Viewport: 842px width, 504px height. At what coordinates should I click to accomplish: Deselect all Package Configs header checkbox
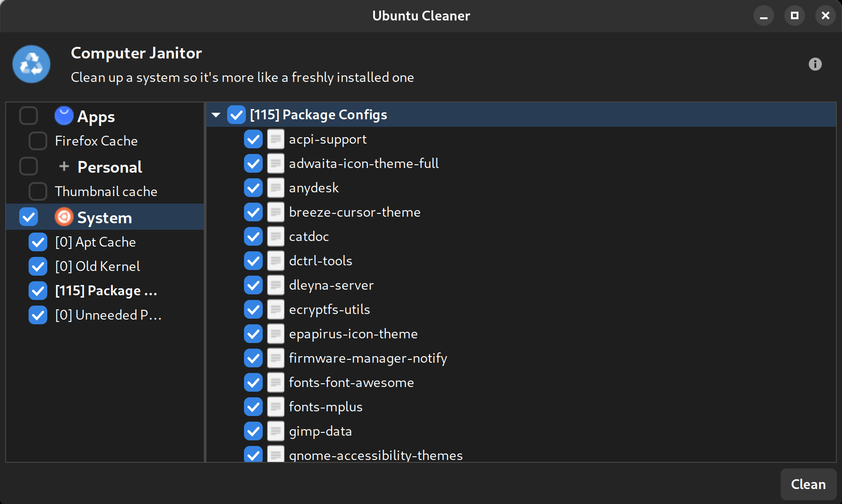(x=236, y=115)
